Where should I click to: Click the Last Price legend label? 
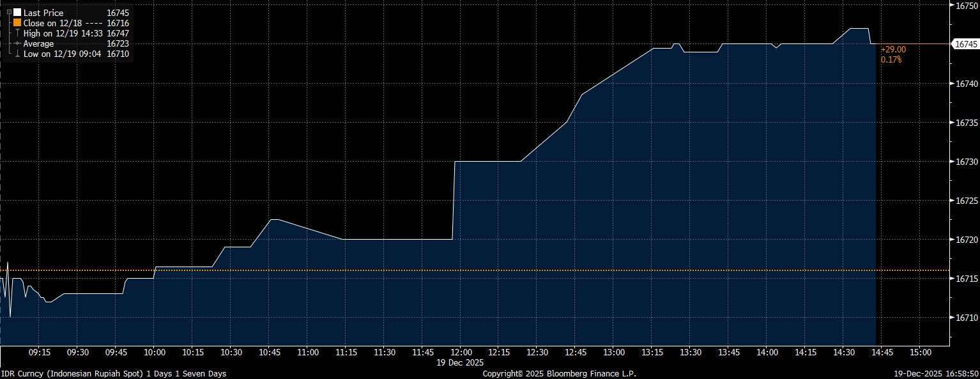(x=43, y=13)
